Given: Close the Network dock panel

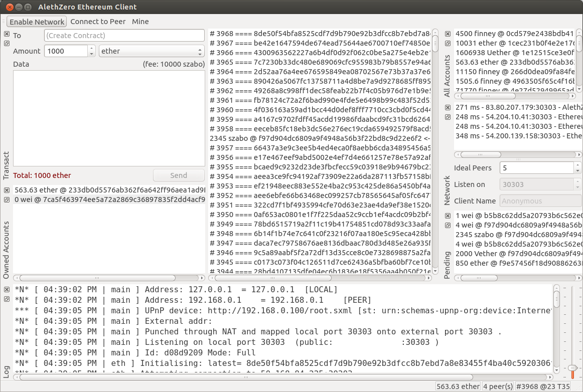Looking at the screenshot, I should tap(448, 107).
